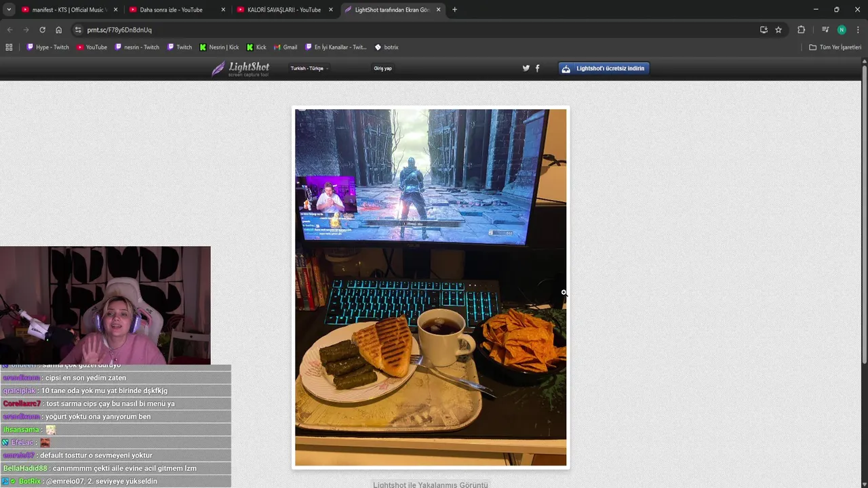Screen dimensions: 868x488
Task: Open the tab search dropdown arrow
Action: tap(9, 9)
